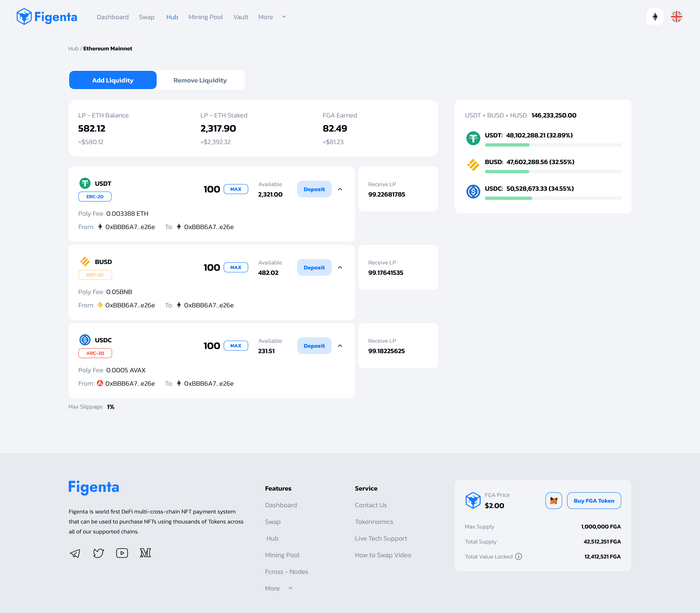Screen dimensions: 700x613
Task: Open Telegram social link in footer
Action: pos(75,553)
